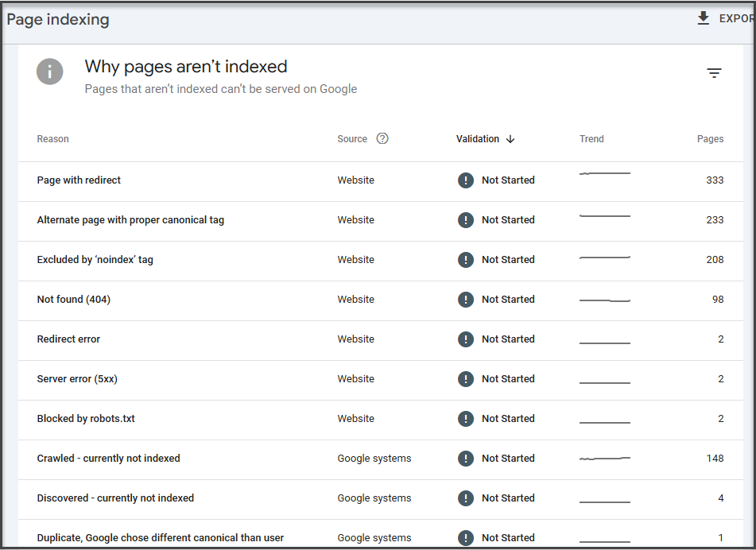Click the Trend column header
Image resolution: width=756 pixels, height=550 pixels.
tap(591, 139)
